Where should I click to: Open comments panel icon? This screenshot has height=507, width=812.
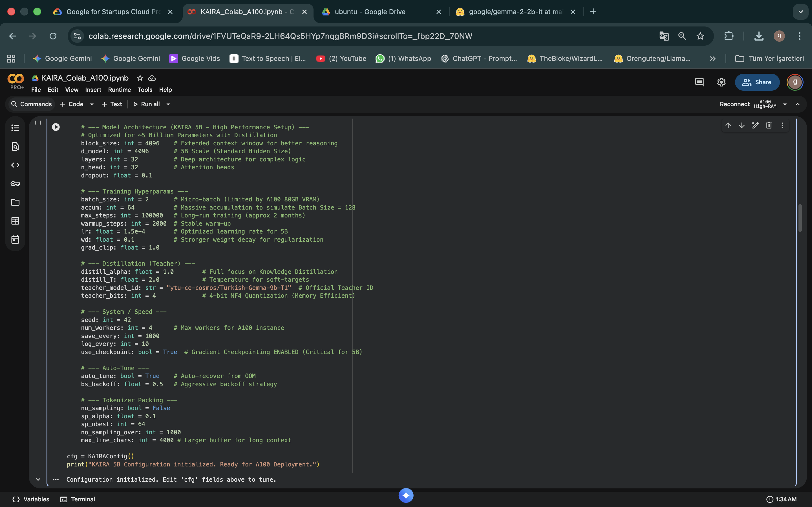(699, 82)
